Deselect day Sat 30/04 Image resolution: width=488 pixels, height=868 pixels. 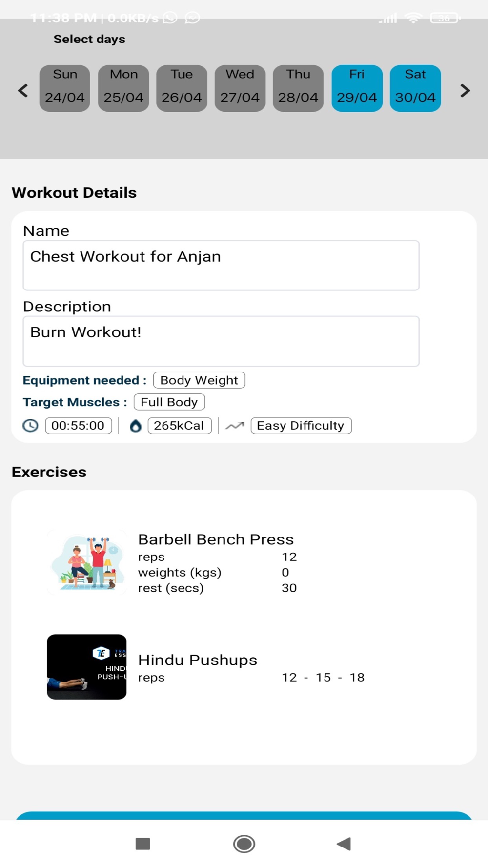[415, 88]
